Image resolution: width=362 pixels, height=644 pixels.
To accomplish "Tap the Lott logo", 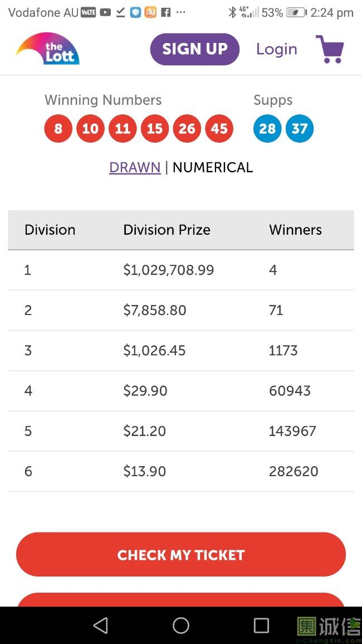I will pos(48,49).
